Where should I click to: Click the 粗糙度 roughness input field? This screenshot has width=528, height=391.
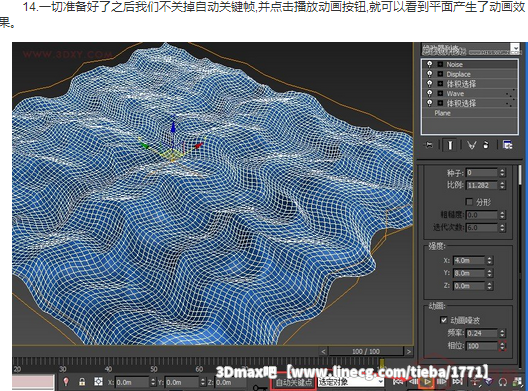482,215
